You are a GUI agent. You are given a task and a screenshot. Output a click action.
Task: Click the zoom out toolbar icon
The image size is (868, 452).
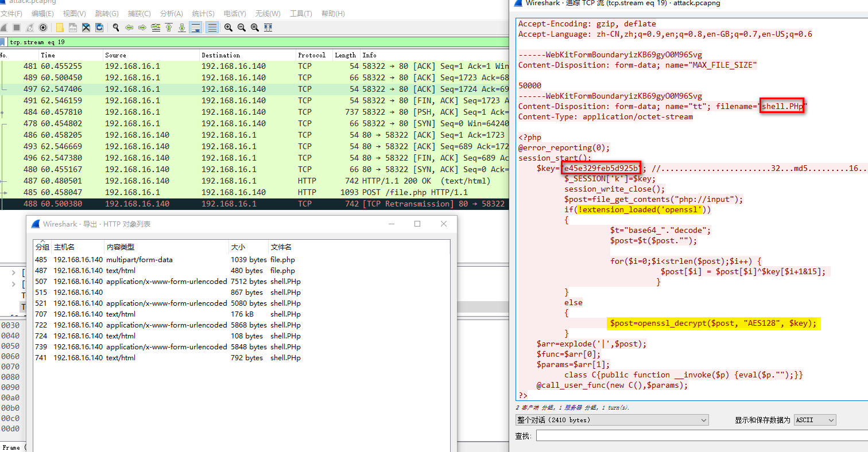pyautogui.click(x=242, y=28)
